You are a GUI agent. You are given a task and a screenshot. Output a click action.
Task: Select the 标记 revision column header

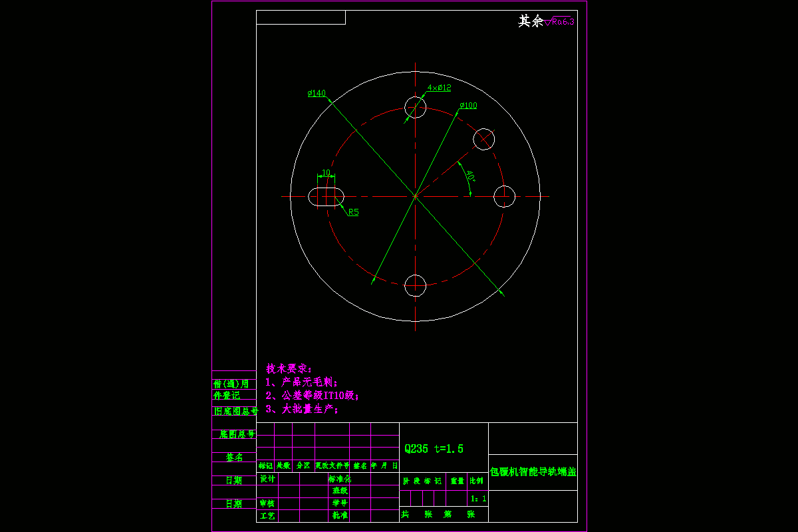click(265, 466)
